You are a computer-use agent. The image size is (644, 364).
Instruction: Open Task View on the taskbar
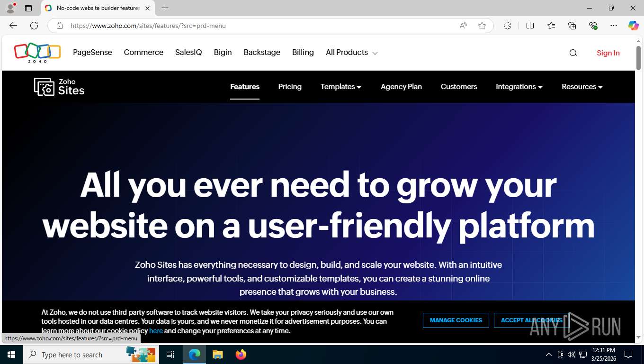(170, 355)
